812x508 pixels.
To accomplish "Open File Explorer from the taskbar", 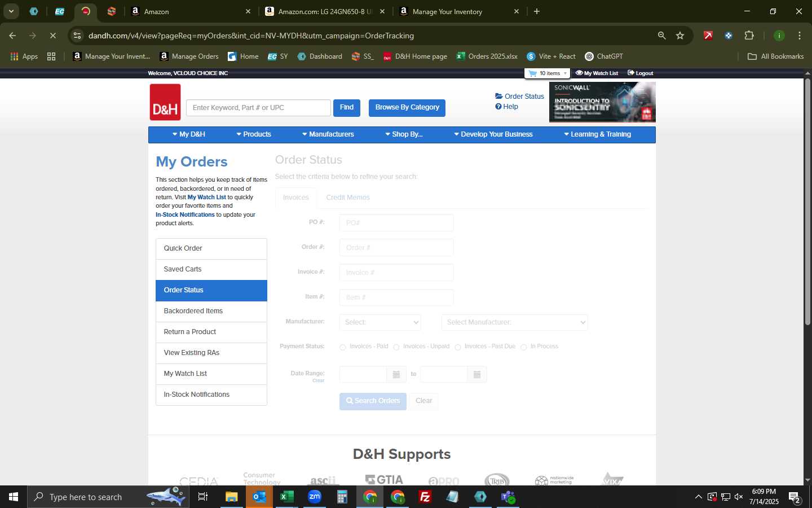I will (x=232, y=497).
